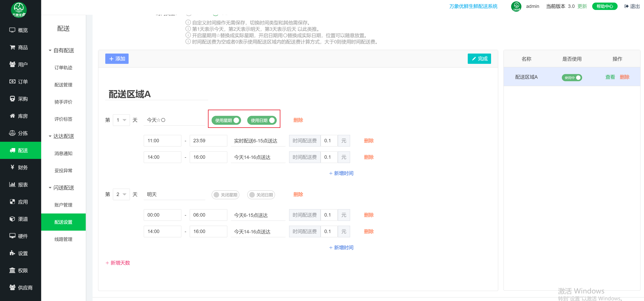Click the 报表 bar chart icon
The image size is (644, 301).
pos(12,184)
